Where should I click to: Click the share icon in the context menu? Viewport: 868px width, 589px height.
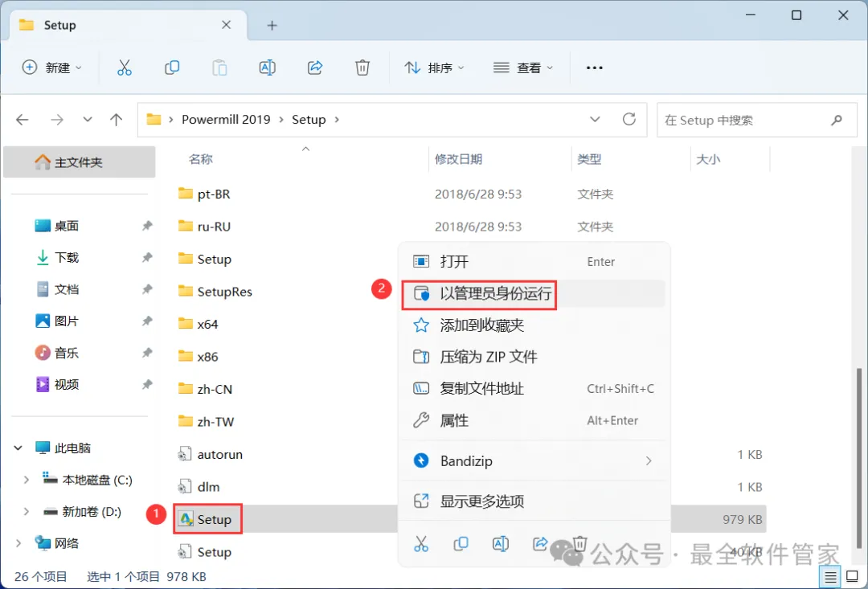[x=540, y=544]
